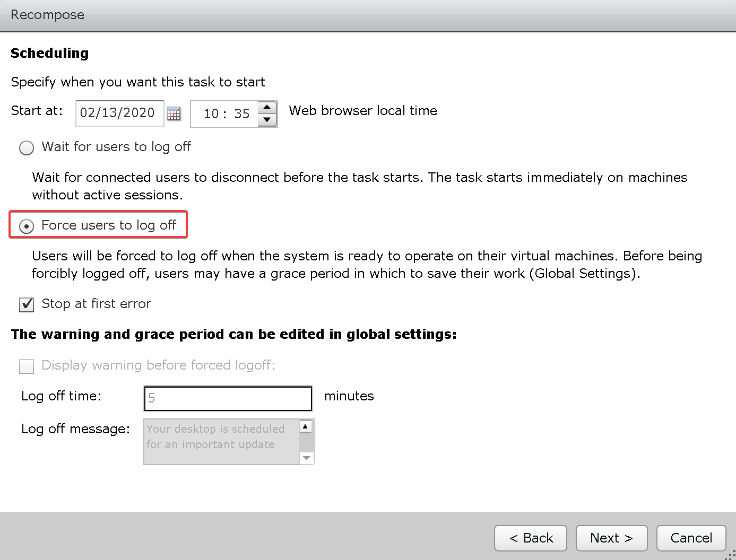The image size is (736, 560).
Task: Increase start time with up arrow
Action: pos(267,108)
